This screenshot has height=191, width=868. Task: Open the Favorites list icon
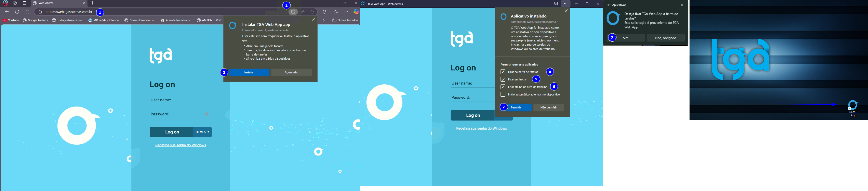[336, 12]
